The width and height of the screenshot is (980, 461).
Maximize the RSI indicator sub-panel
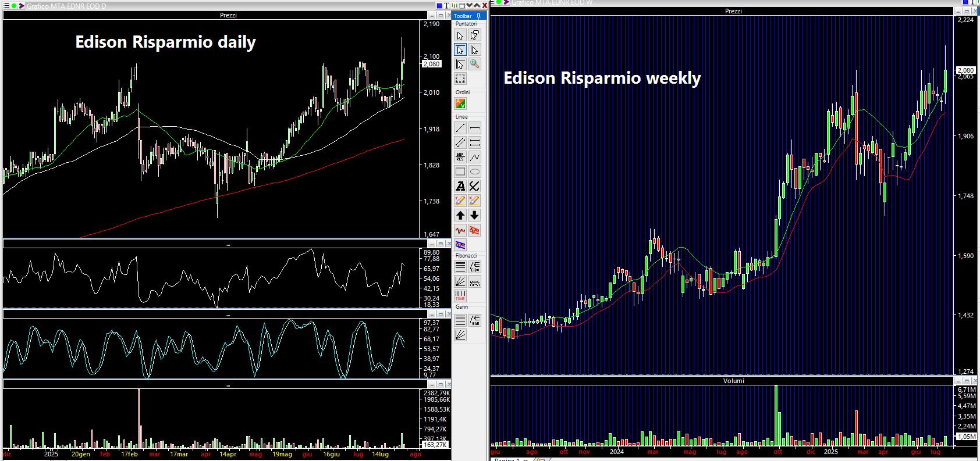point(441,244)
